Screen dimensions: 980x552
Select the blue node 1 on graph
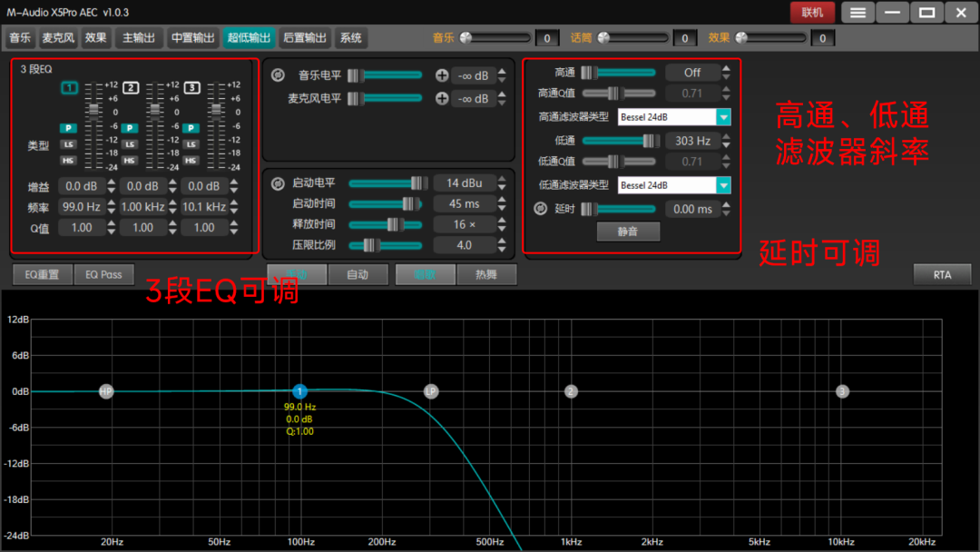(300, 391)
